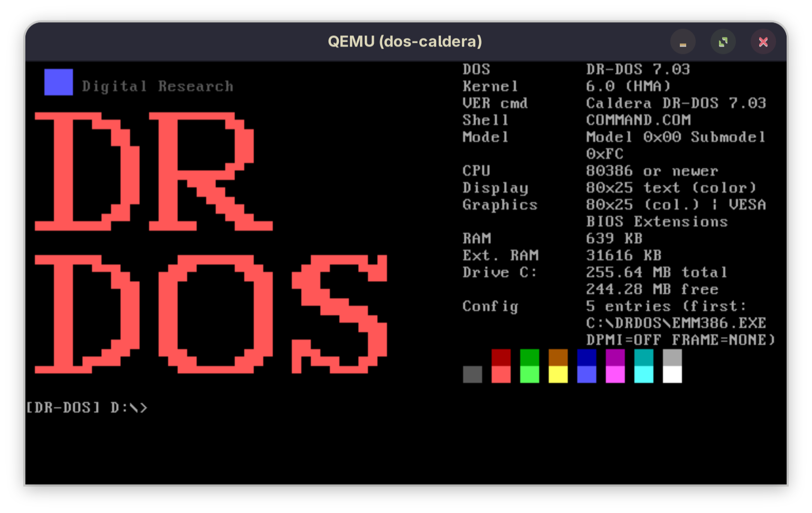The image size is (812, 513).
Task: Click the 5 entries (first: text
Action: coord(667,306)
